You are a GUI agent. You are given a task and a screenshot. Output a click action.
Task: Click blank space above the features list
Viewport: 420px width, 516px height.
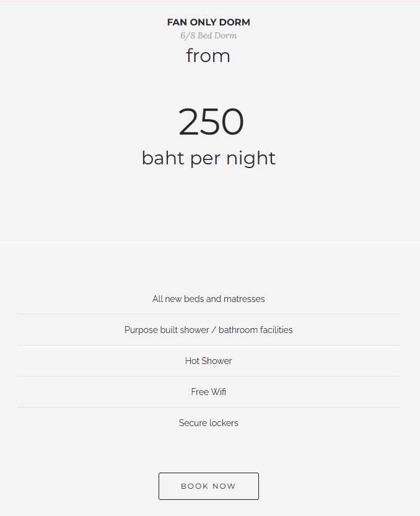pyautogui.click(x=209, y=267)
